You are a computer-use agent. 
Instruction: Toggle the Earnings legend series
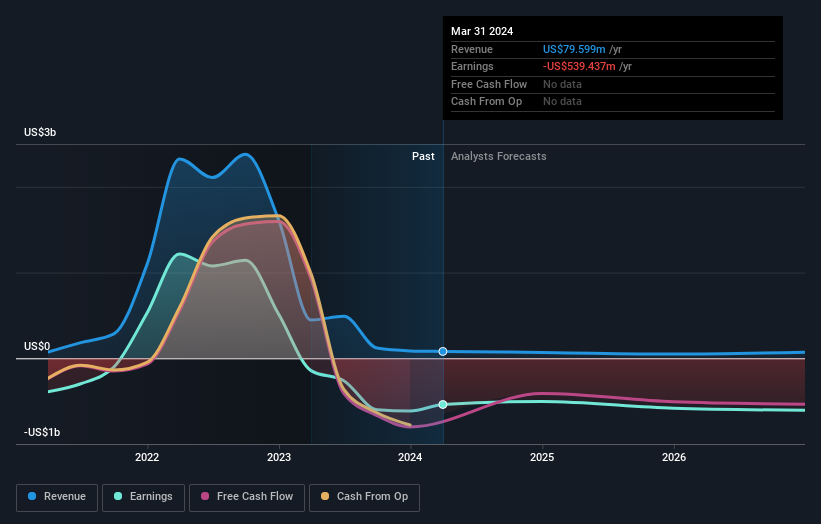click(x=143, y=497)
